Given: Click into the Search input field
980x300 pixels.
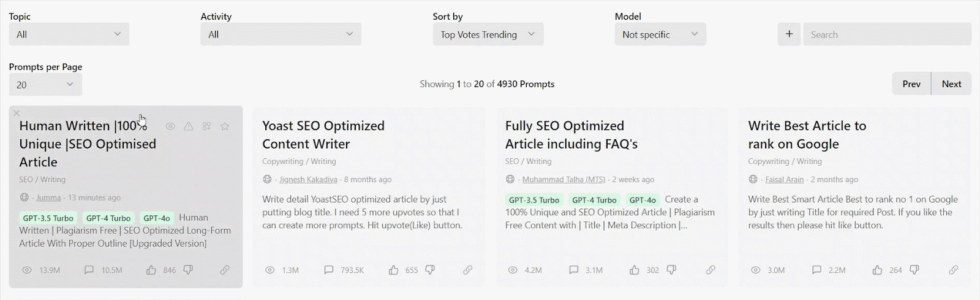Looking at the screenshot, I should (886, 34).
